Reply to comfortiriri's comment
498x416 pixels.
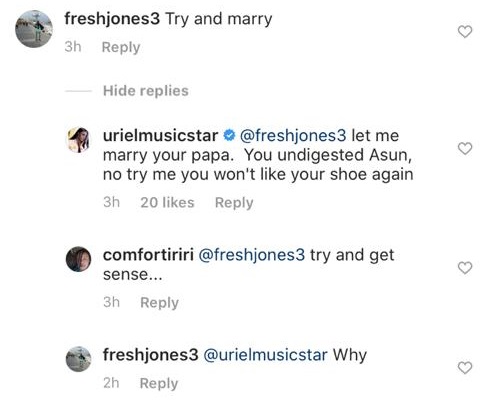point(159,303)
